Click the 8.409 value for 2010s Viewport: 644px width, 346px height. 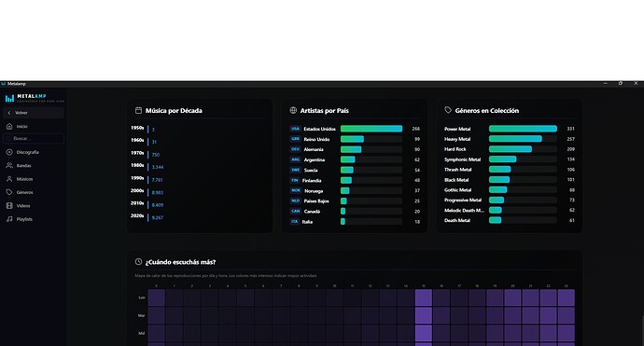pyautogui.click(x=158, y=205)
